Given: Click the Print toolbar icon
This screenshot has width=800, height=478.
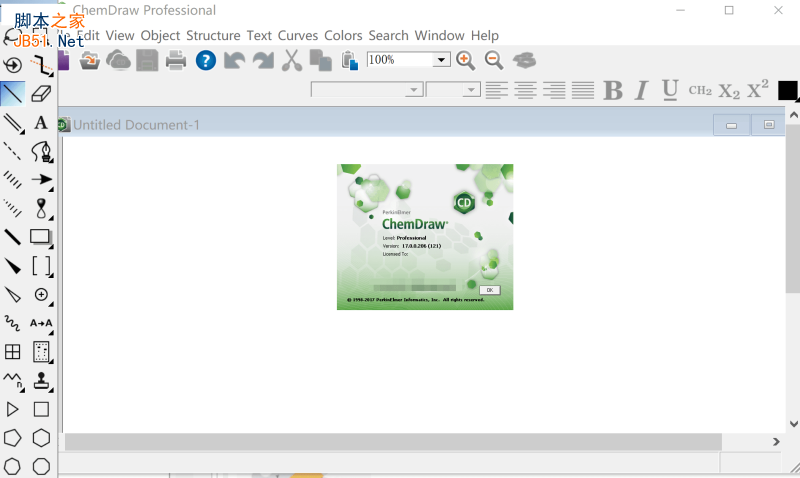Looking at the screenshot, I should 176,60.
